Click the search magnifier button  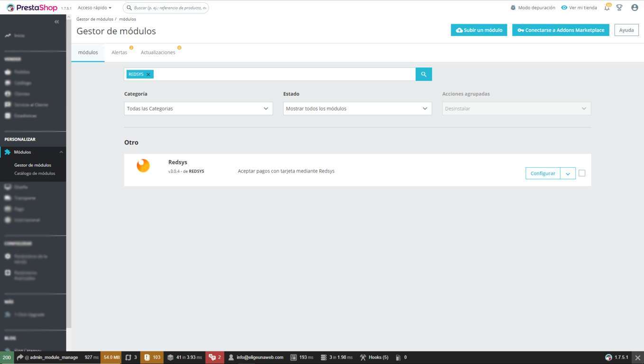point(423,74)
